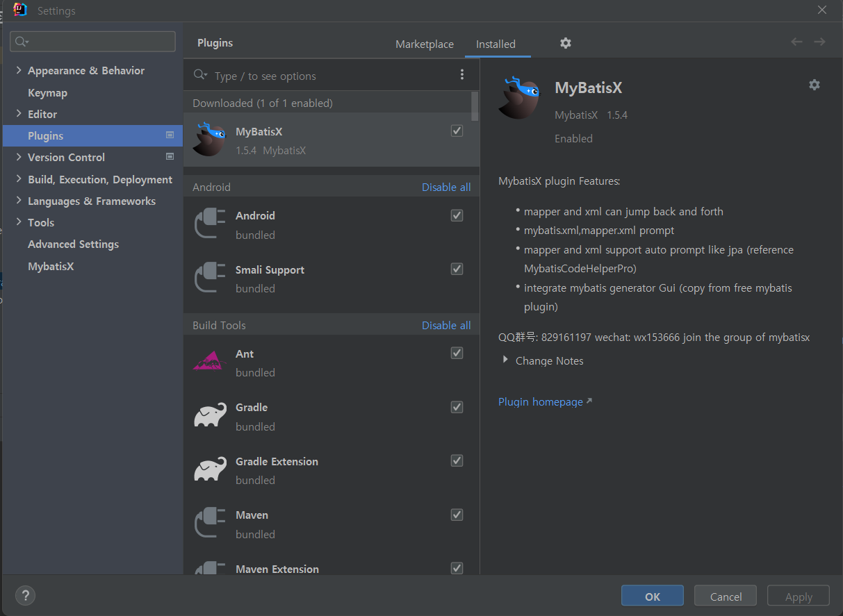The width and height of the screenshot is (843, 616).
Task: Click the Cancel button
Action: 726,596
